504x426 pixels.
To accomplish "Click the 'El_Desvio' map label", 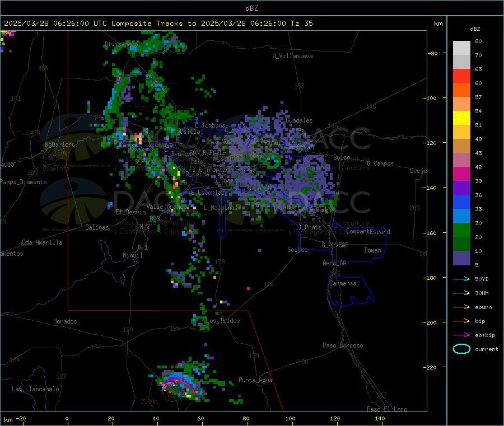I will pos(131,212).
